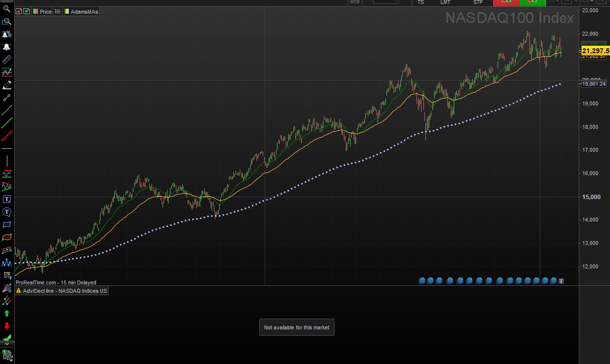Click the info icon beside note markers
Image resolution: width=610 pixels, height=364 pixels.
point(561,281)
